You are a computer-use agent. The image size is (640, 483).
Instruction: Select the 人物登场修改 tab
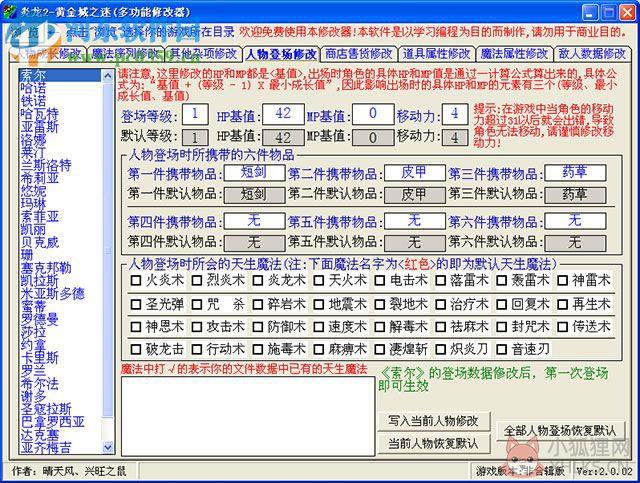coord(281,54)
